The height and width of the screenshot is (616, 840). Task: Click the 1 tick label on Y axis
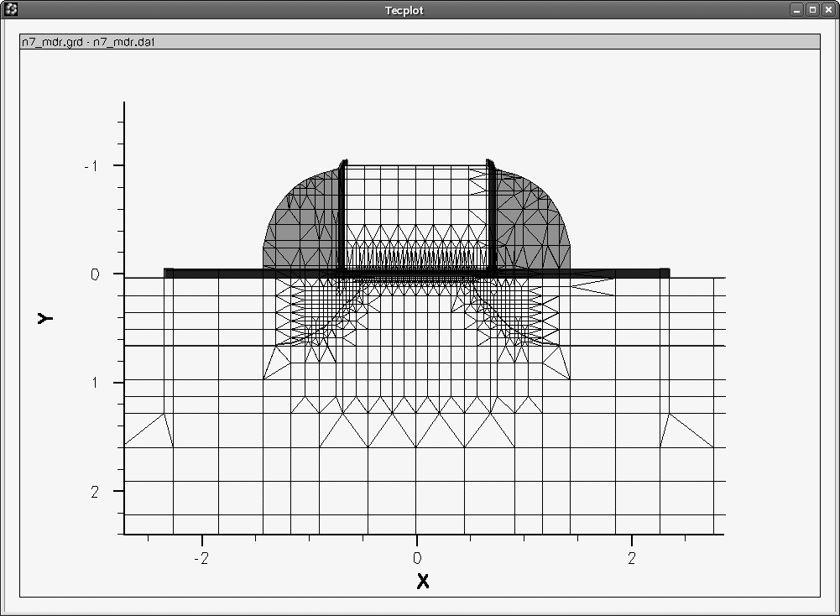point(96,383)
